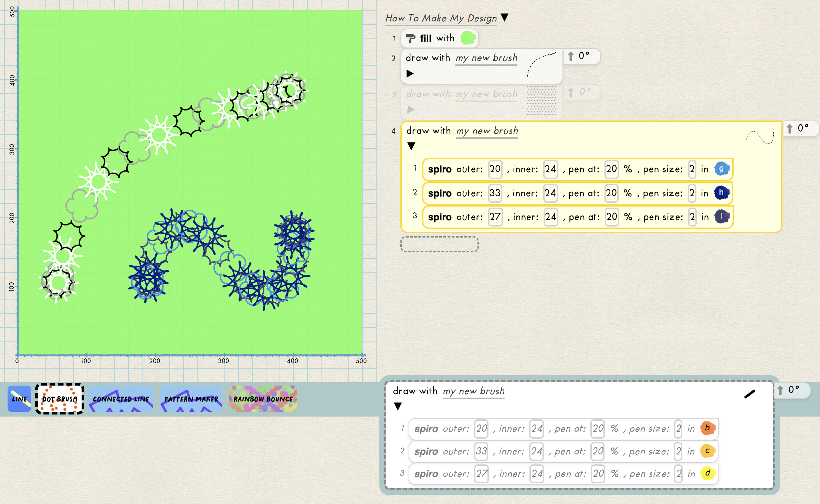
Task: Click the 0° angle button for step 4
Action: click(800, 130)
